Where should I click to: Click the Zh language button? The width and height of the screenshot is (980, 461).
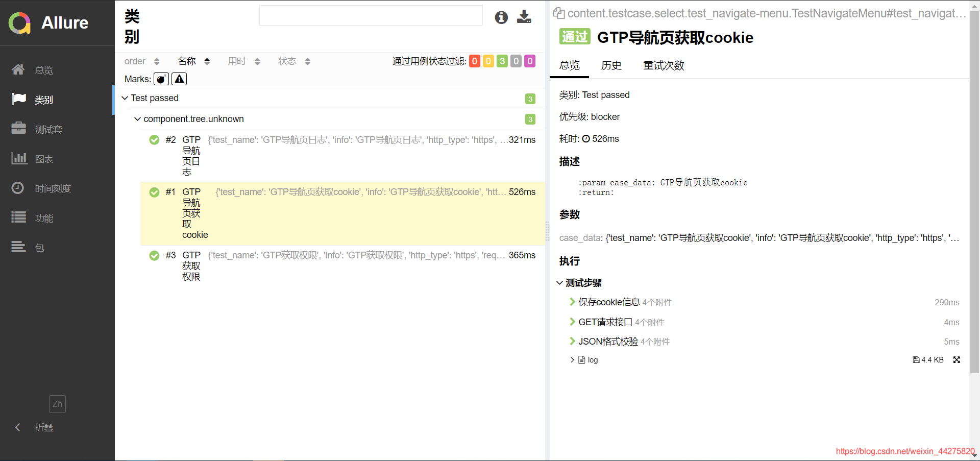tap(57, 404)
